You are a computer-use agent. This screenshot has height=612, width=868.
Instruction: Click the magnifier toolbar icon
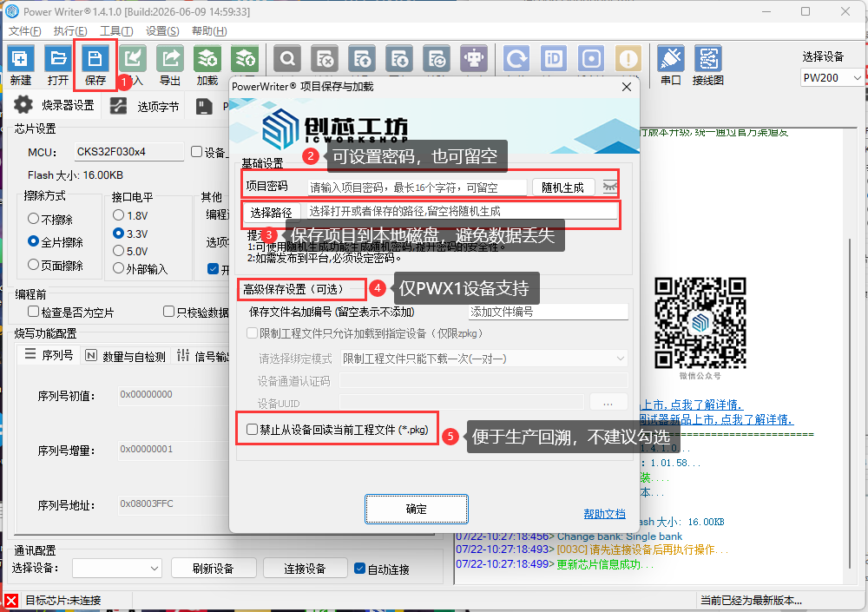click(287, 59)
